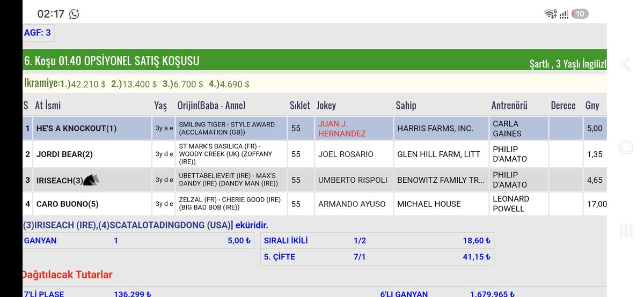Click the Jokey column header
The height and width of the screenshot is (297, 644).
[x=326, y=106]
